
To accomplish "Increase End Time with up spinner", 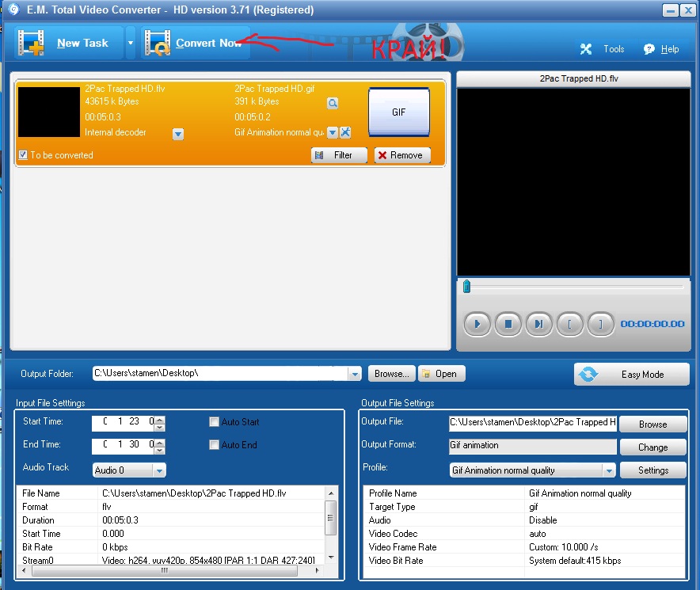I will [x=160, y=443].
